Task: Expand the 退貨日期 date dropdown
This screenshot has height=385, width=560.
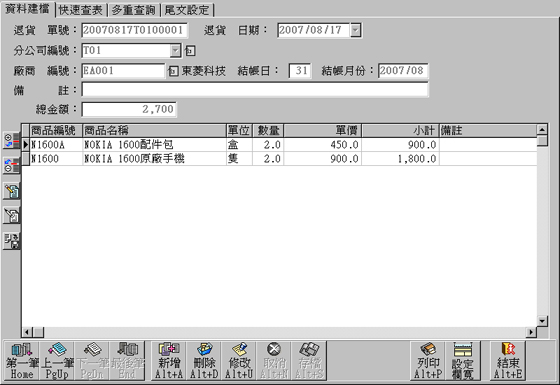Action: tap(356, 30)
